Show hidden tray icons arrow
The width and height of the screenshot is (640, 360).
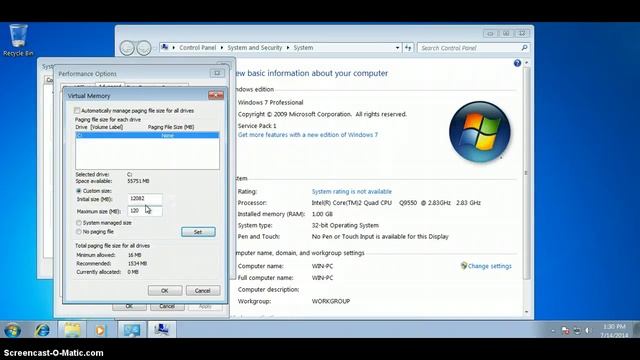pyautogui.click(x=553, y=331)
